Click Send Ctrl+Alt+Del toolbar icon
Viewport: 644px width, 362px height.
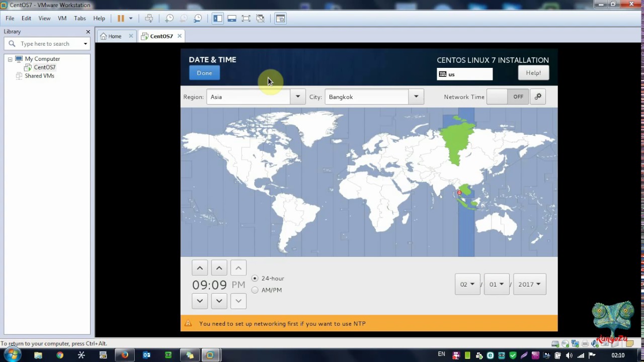149,18
